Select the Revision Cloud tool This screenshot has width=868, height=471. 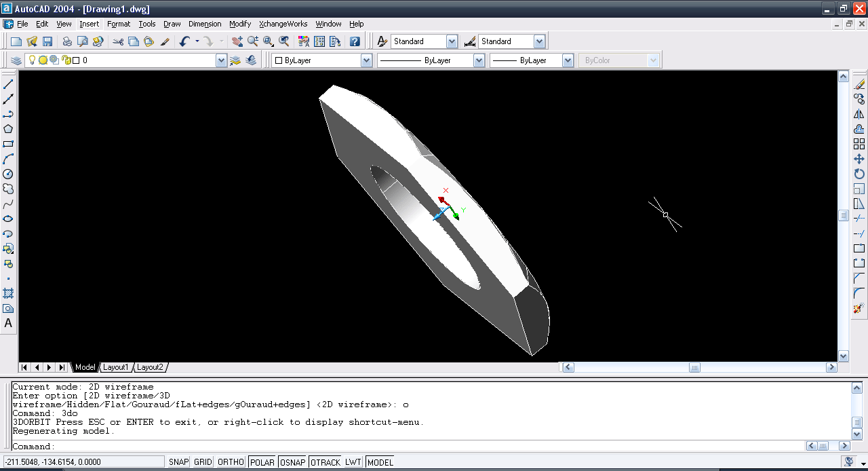click(8, 189)
